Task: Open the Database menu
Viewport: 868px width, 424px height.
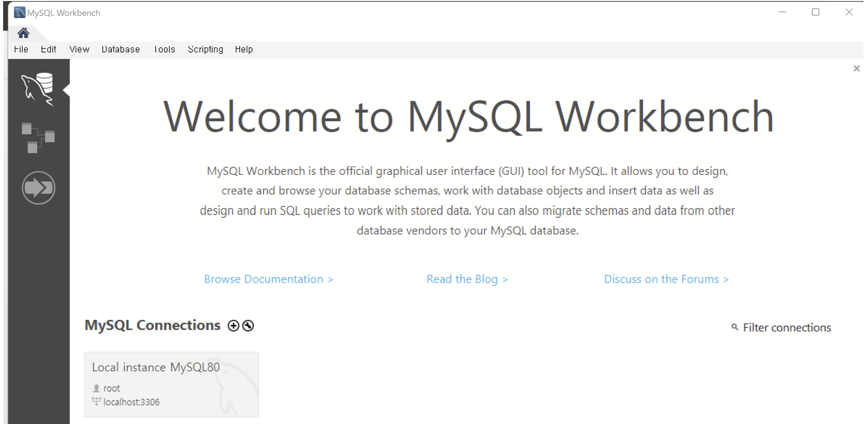Action: [x=121, y=50]
